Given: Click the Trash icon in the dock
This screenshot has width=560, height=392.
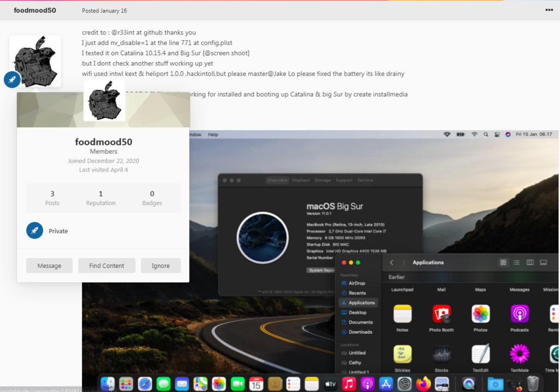Looking at the screenshot, I should 533,384.
